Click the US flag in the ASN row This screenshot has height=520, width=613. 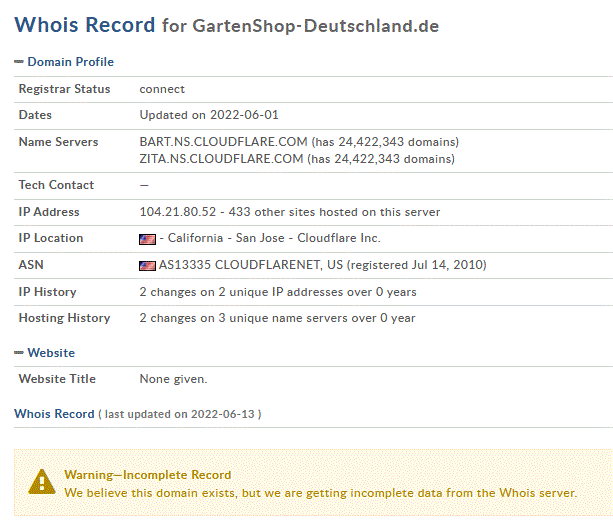click(147, 266)
